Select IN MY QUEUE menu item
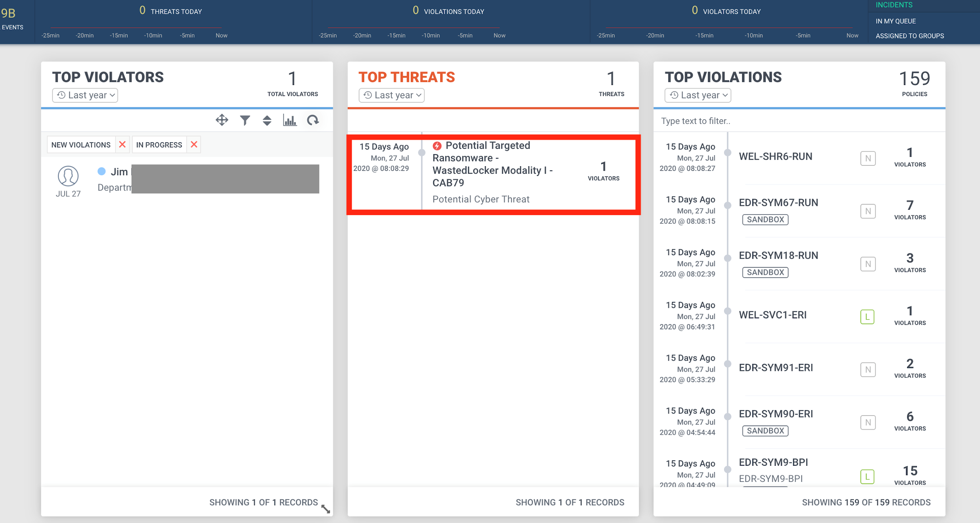 [x=896, y=21]
